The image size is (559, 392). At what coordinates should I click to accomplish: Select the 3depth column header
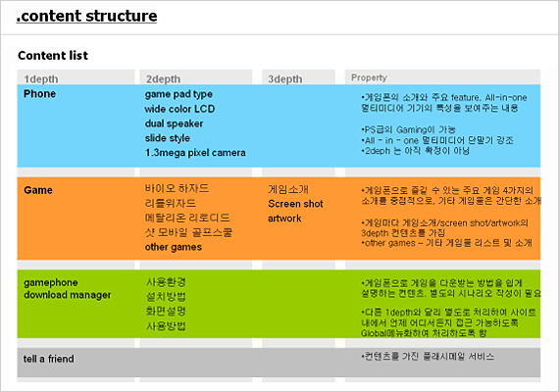tap(285, 79)
